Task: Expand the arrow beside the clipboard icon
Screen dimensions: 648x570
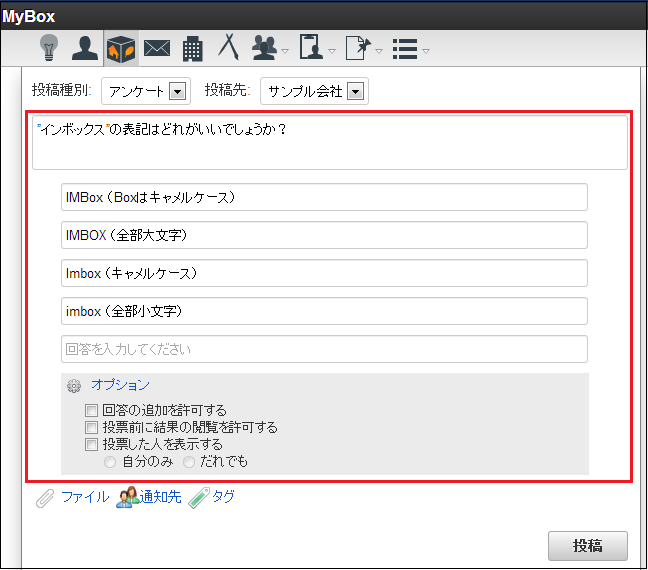Action: [332, 51]
